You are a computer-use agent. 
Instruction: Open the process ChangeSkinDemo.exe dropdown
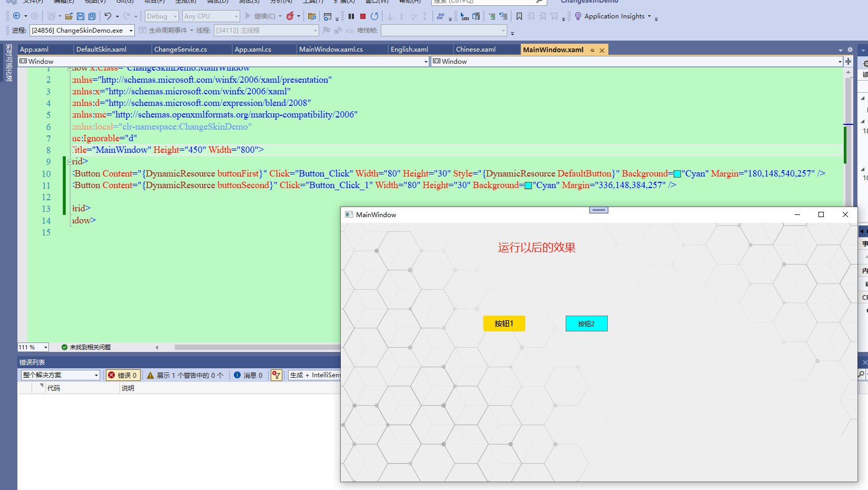(131, 31)
